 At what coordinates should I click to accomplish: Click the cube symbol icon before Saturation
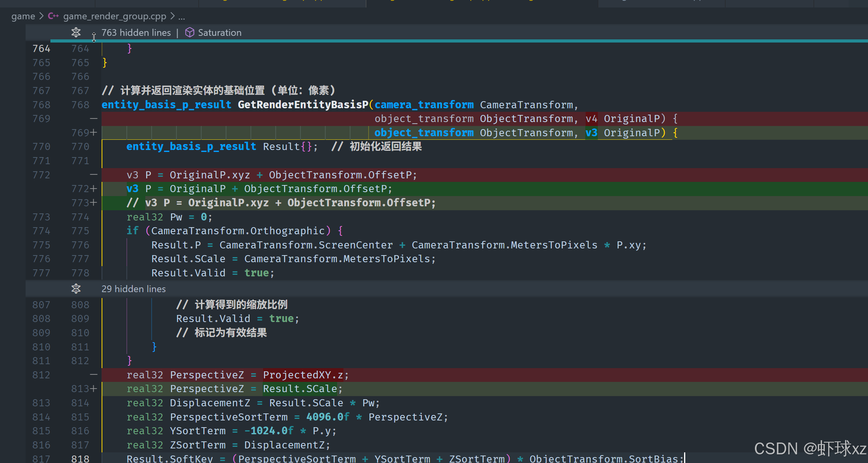tap(189, 32)
